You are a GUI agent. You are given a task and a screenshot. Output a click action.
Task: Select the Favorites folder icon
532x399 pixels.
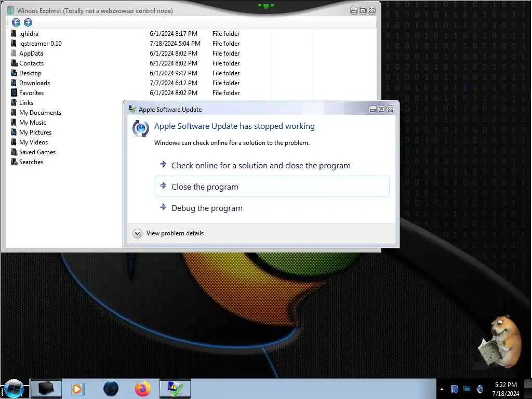pos(14,92)
